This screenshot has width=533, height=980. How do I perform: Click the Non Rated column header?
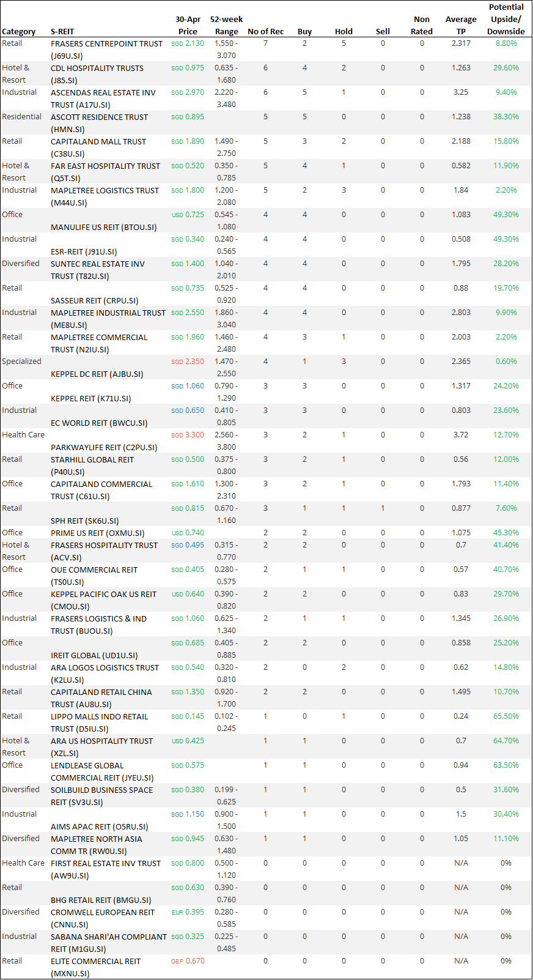click(x=422, y=26)
